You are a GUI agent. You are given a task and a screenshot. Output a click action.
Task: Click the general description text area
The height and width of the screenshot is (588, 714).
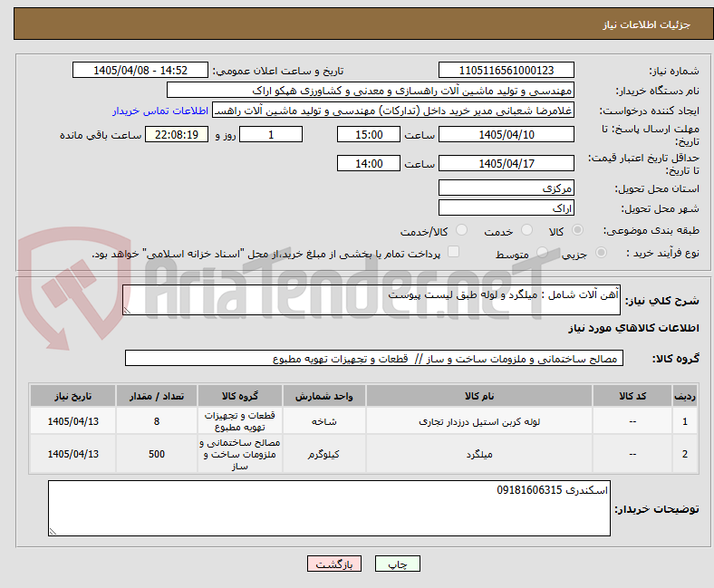pos(371,300)
